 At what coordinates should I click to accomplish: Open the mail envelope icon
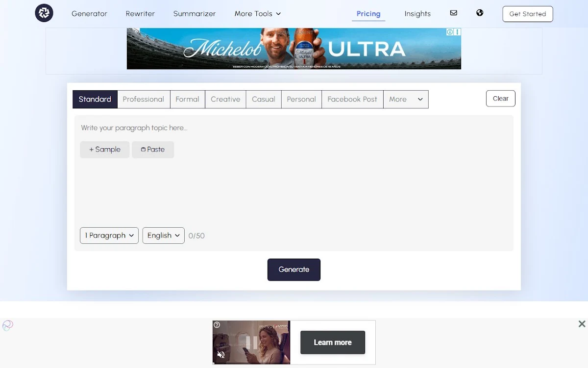(x=454, y=13)
